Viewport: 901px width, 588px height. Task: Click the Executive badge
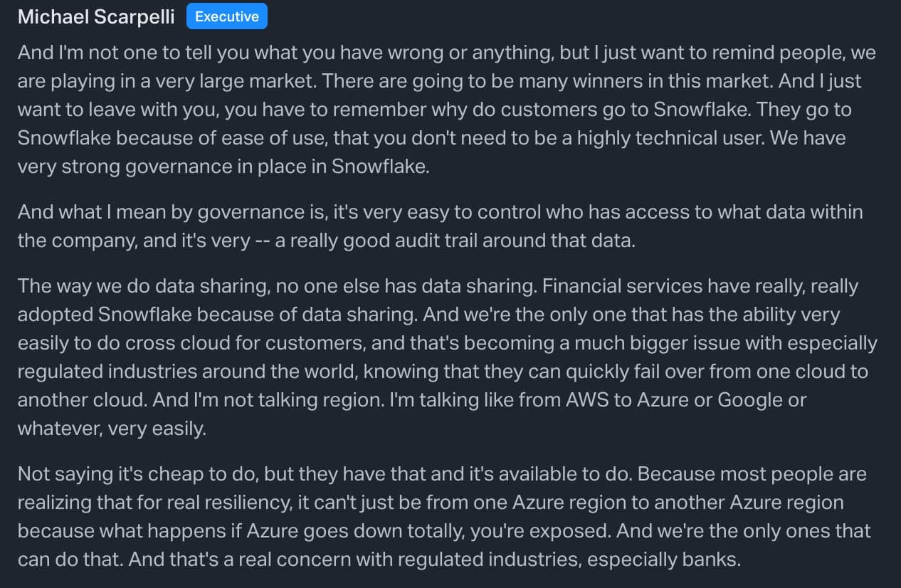coord(227,16)
